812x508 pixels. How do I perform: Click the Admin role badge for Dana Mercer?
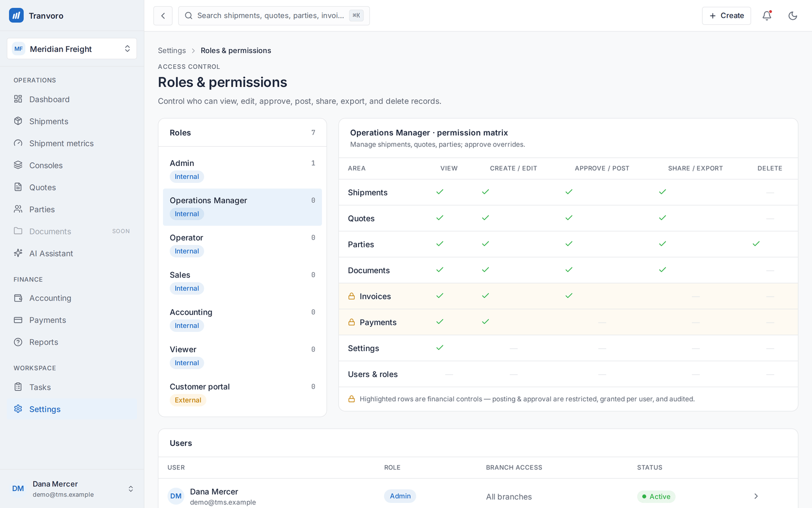pos(400,496)
